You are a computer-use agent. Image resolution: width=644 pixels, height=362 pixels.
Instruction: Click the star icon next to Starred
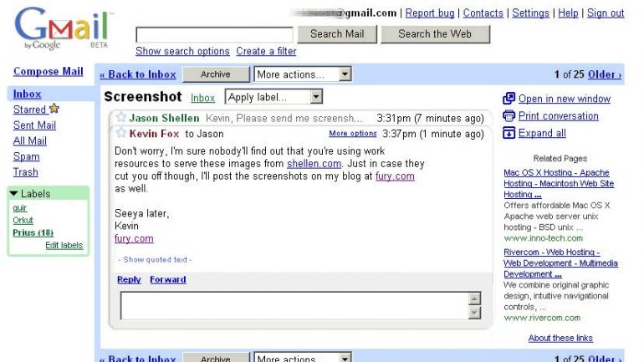54,109
